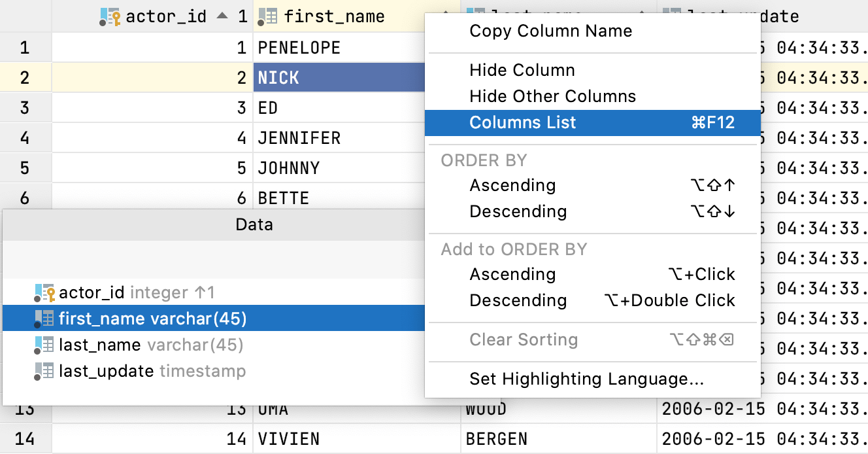Select row number 5 in the grid

coord(25,167)
